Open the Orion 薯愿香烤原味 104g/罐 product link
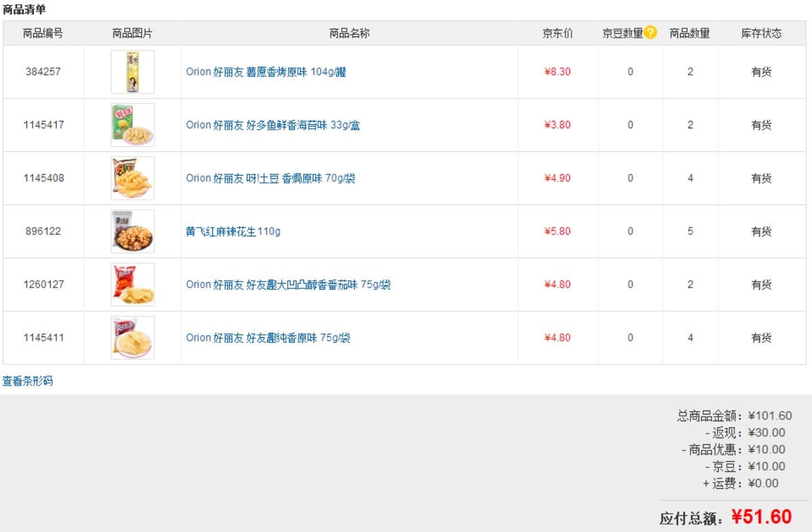The width and height of the screenshot is (812, 532). coord(266,72)
